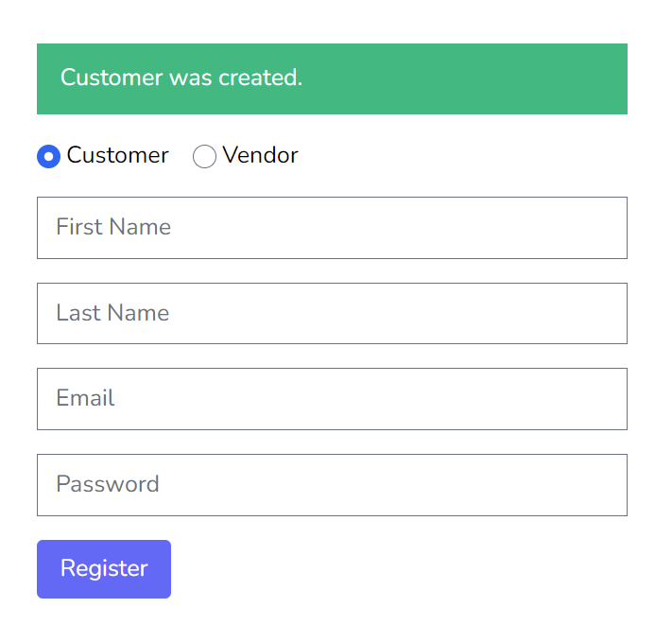
Task: Click the Customer label text
Action: click(118, 155)
